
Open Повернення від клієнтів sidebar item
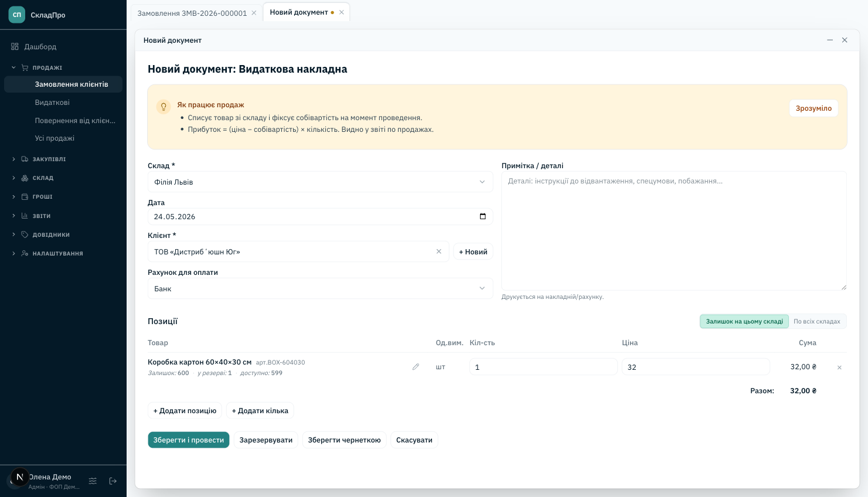click(x=63, y=121)
